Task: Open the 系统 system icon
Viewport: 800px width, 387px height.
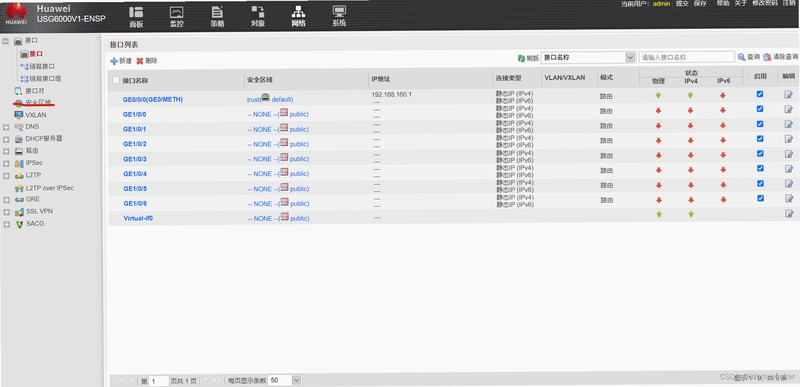Action: click(339, 16)
